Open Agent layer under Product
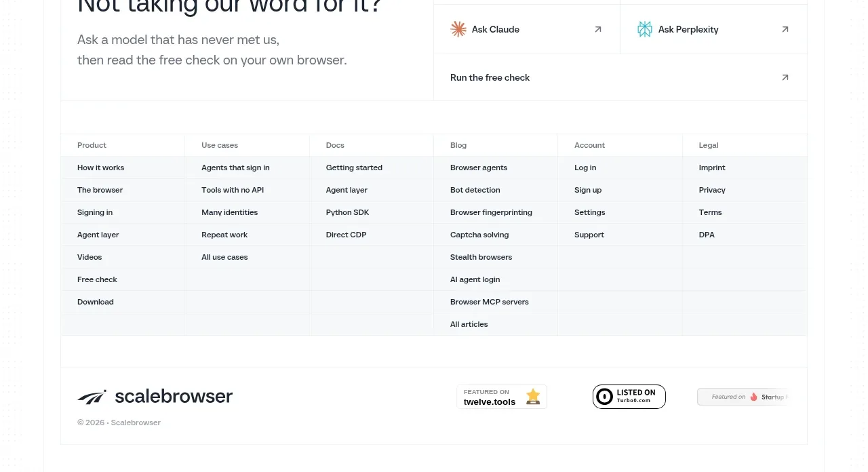 tap(98, 235)
